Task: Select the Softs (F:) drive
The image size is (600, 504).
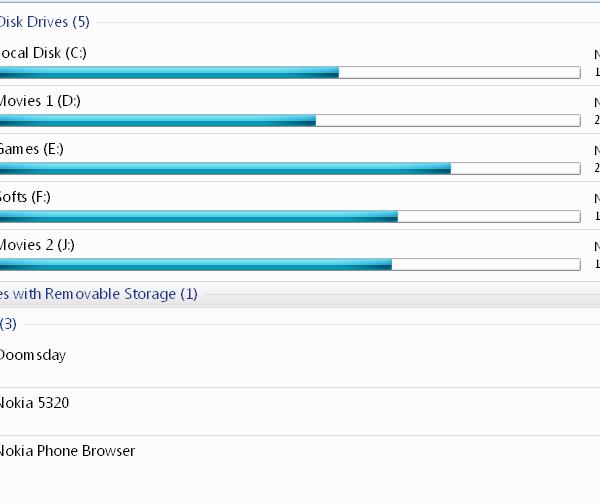Action: [x=26, y=197]
